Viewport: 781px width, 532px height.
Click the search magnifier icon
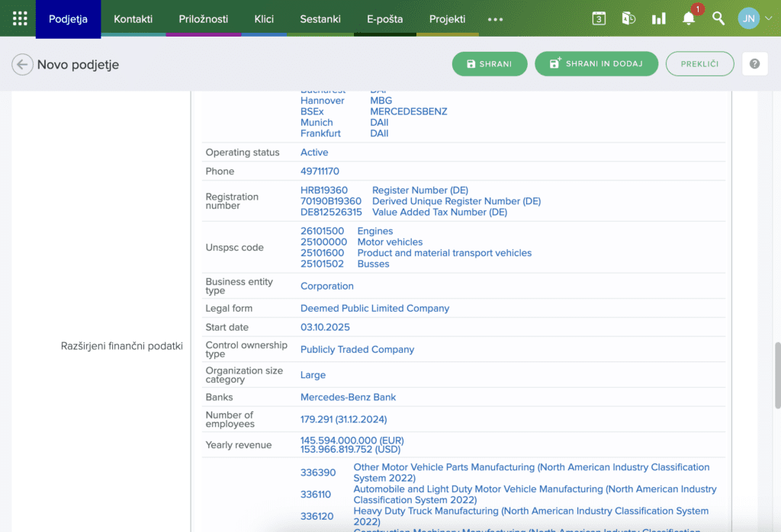(x=718, y=18)
